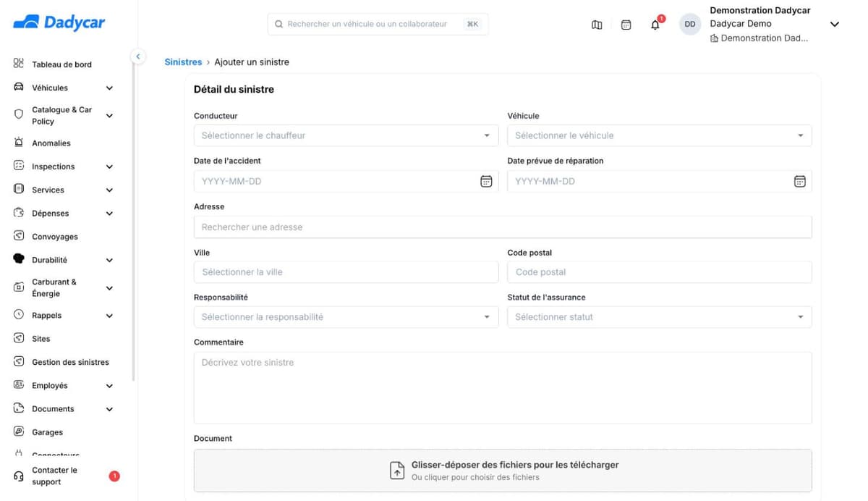This screenshot has height=501, width=868.
Task: Click the Tableau de bord icon
Action: coord(19,64)
